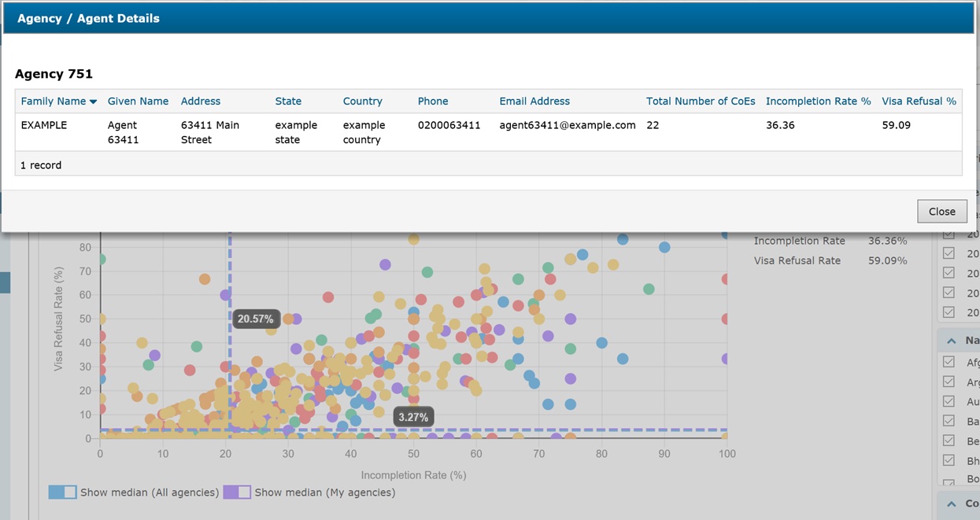Screen dimensions: 980x520
Task: Click the 3.27% median label on chart
Action: (x=413, y=417)
